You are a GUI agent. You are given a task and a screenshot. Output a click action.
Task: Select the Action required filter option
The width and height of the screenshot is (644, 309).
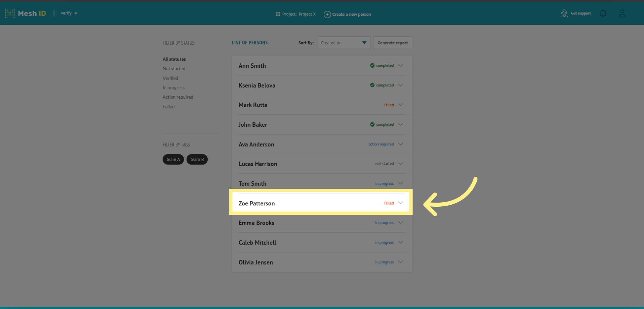pos(178,97)
